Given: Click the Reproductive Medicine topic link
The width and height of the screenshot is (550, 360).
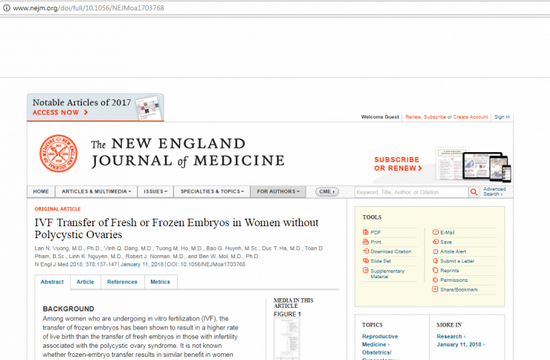Looking at the screenshot, I should click(x=380, y=340).
